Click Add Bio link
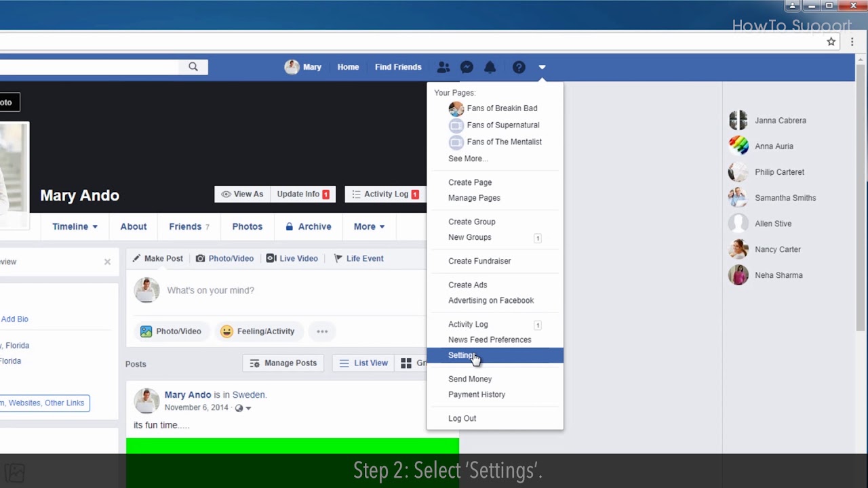 (14, 319)
